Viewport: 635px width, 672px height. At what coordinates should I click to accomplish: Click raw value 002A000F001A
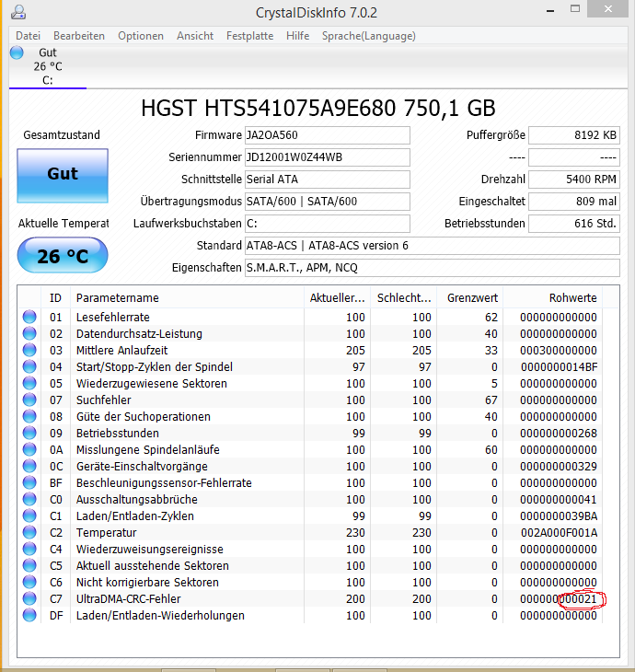click(559, 533)
